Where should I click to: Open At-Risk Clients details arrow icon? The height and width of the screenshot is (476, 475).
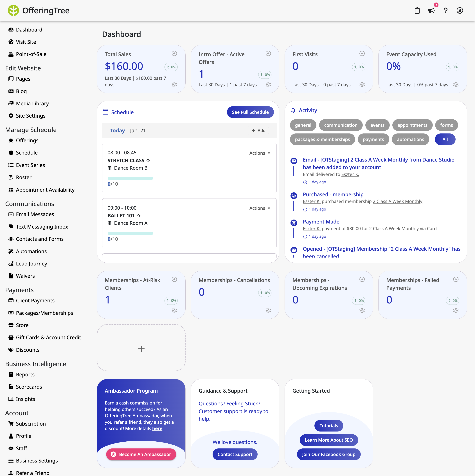pyautogui.click(x=174, y=279)
